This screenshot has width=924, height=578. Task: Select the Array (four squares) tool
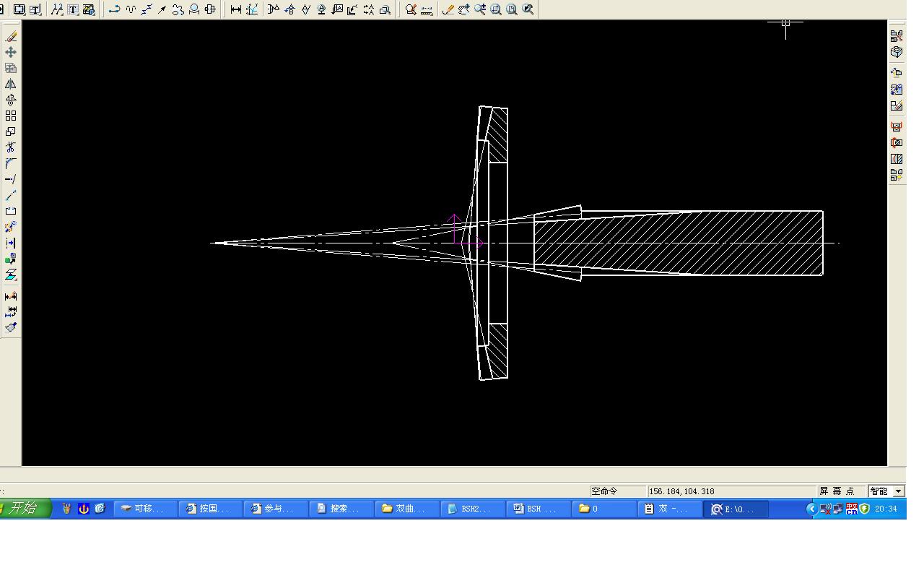pyautogui.click(x=11, y=116)
